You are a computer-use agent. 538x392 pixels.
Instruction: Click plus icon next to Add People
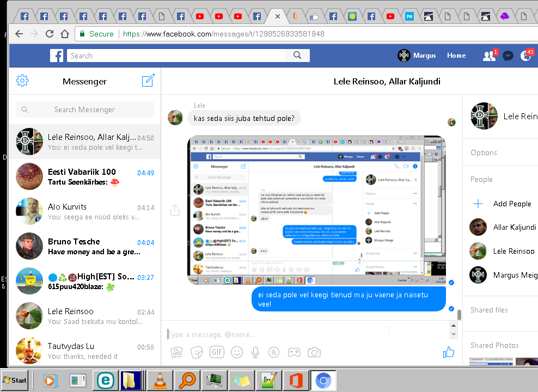coord(478,204)
